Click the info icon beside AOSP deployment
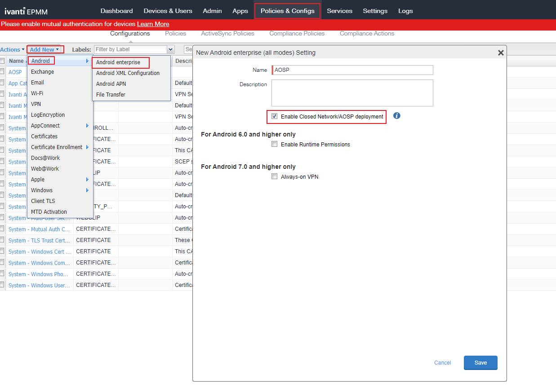This screenshot has height=392, width=556. [396, 116]
